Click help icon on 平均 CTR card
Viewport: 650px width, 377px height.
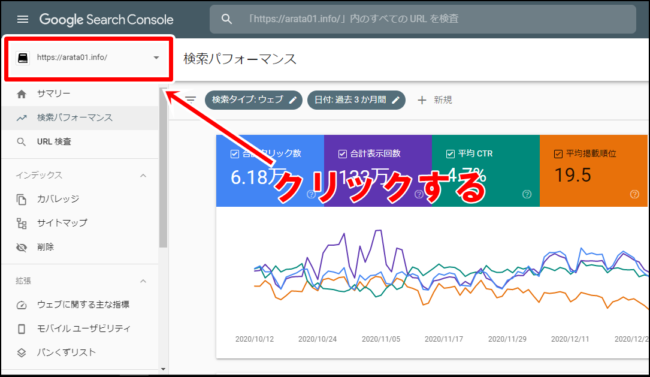[527, 194]
